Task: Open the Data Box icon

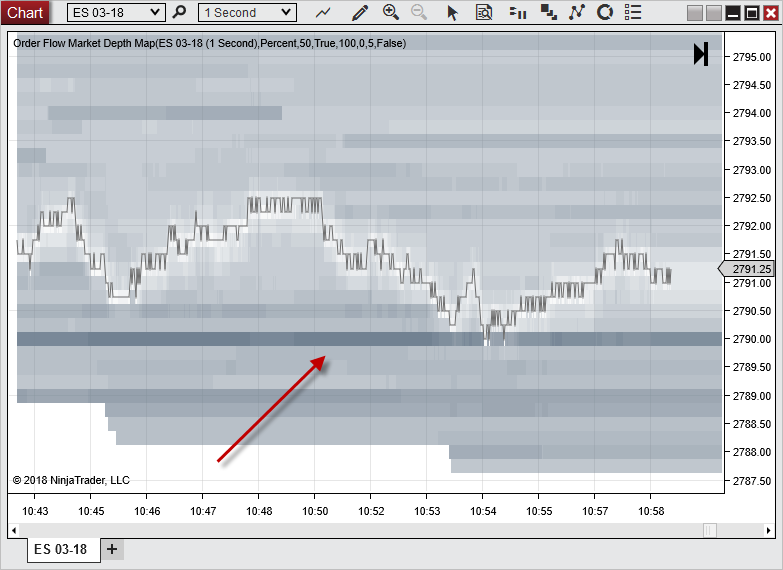Action: [484, 12]
